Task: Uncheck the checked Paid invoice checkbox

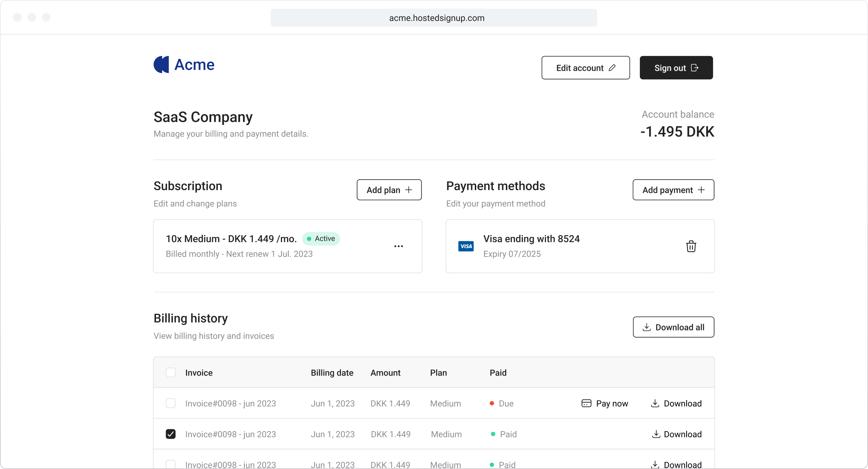Action: [170, 434]
